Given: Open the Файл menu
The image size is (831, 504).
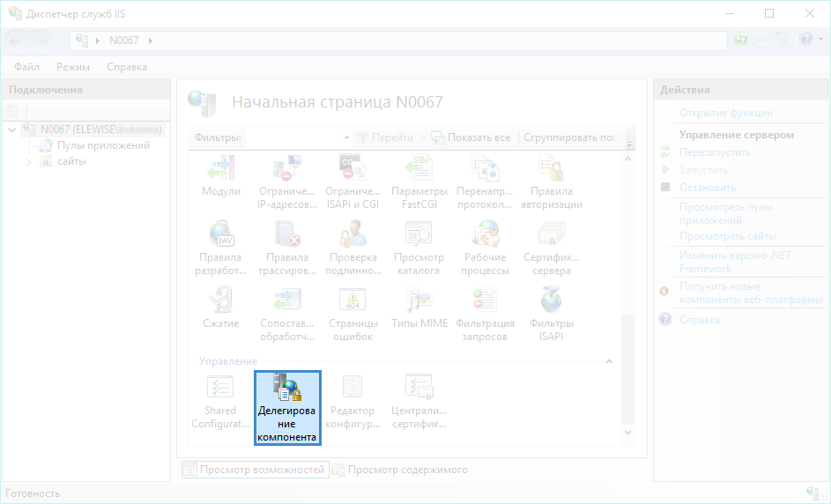Looking at the screenshot, I should point(26,67).
